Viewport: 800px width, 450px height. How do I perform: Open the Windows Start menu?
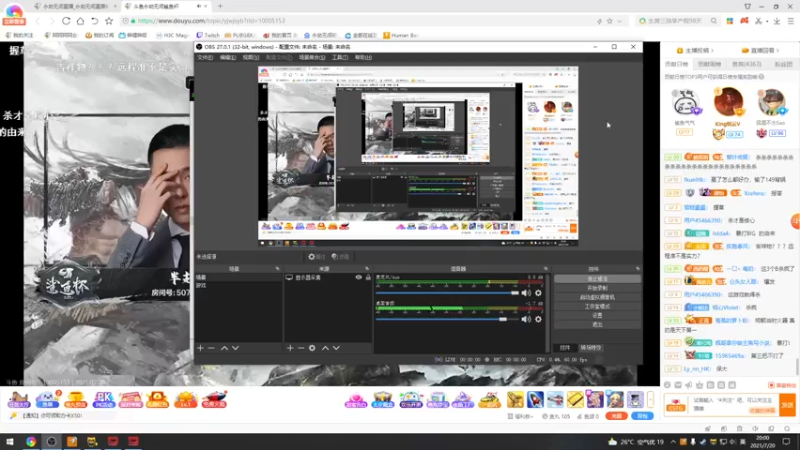[10, 441]
